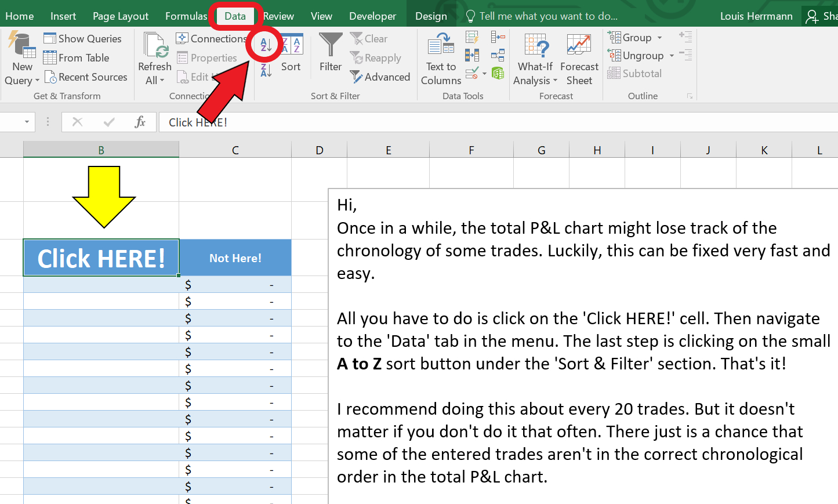Click the Remove Duplicates icon

(x=472, y=56)
